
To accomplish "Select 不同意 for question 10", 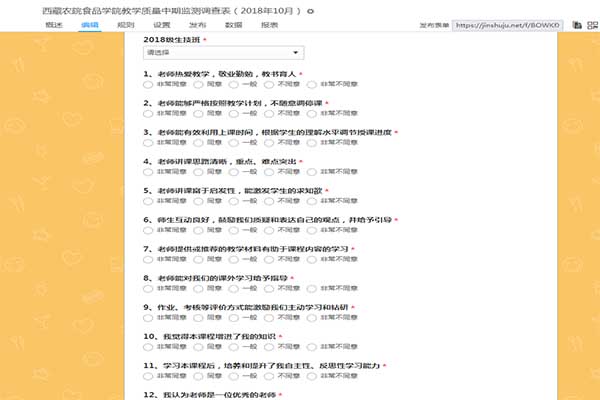I will coord(267,347).
